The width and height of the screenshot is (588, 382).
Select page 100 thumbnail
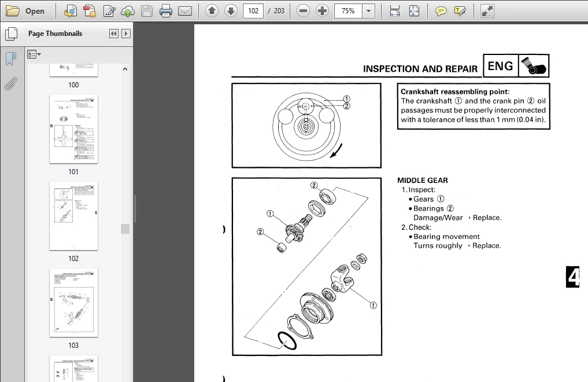point(73,70)
